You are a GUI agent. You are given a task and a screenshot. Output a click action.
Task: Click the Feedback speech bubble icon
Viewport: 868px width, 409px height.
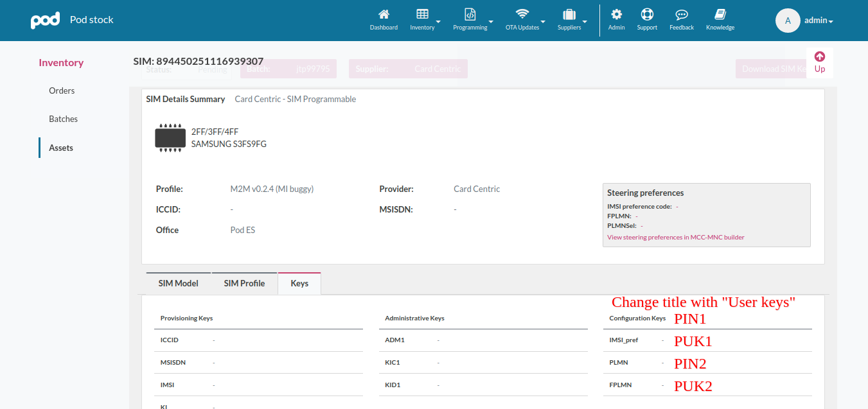point(682,14)
